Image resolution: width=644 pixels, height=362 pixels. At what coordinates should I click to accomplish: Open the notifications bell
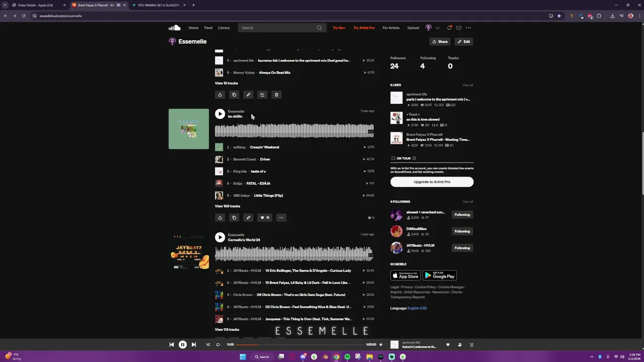pyautogui.click(x=449, y=28)
